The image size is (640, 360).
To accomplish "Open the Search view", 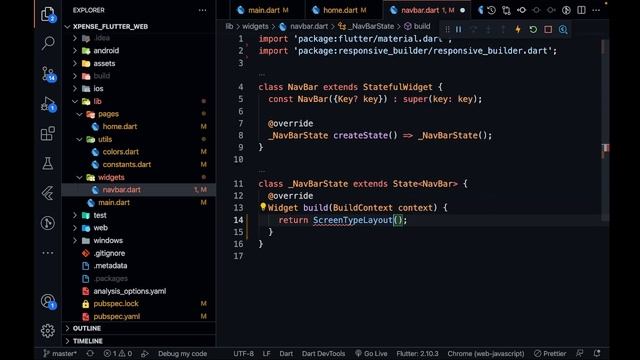I will (x=48, y=43).
